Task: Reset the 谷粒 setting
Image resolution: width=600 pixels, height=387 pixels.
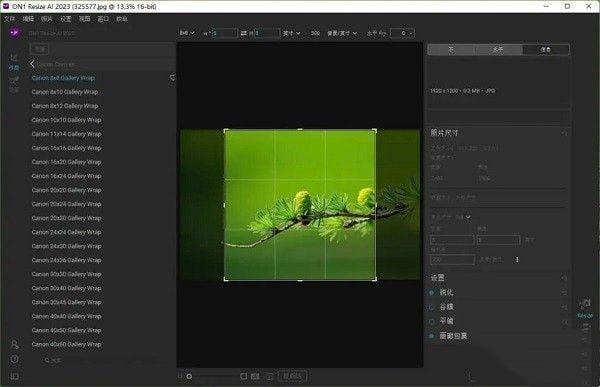Action: pyautogui.click(x=564, y=307)
